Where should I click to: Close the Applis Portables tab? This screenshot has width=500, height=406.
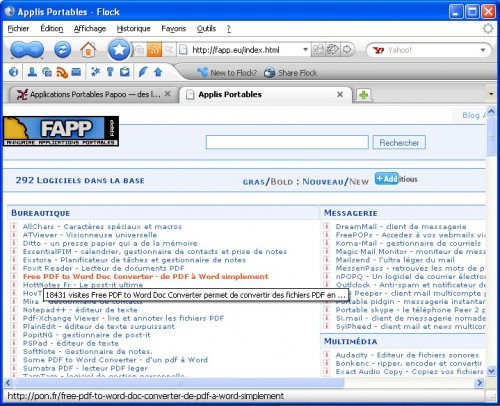[x=340, y=94]
